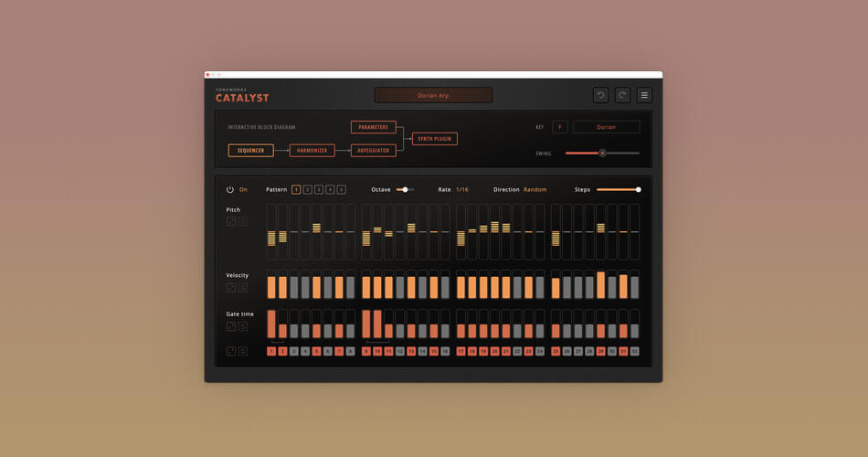Image resolution: width=868 pixels, height=457 pixels.
Task: Switch to Pattern 2
Action: (x=307, y=189)
